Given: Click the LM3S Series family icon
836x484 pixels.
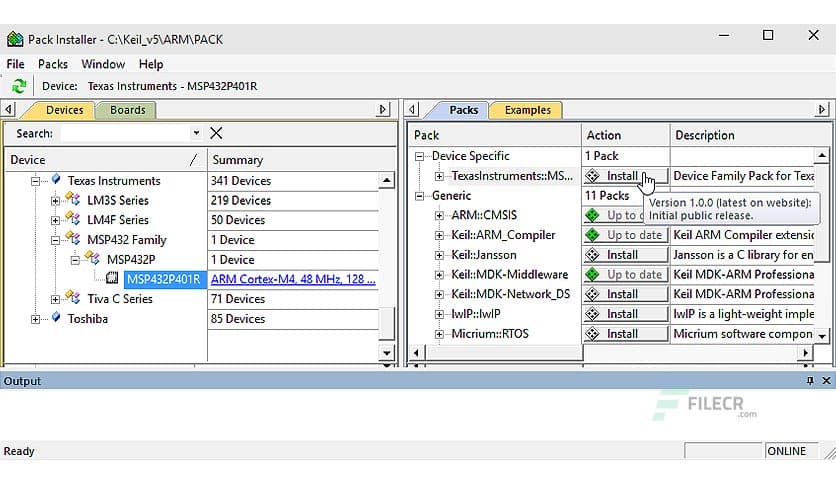Looking at the screenshot, I should 74,201.
